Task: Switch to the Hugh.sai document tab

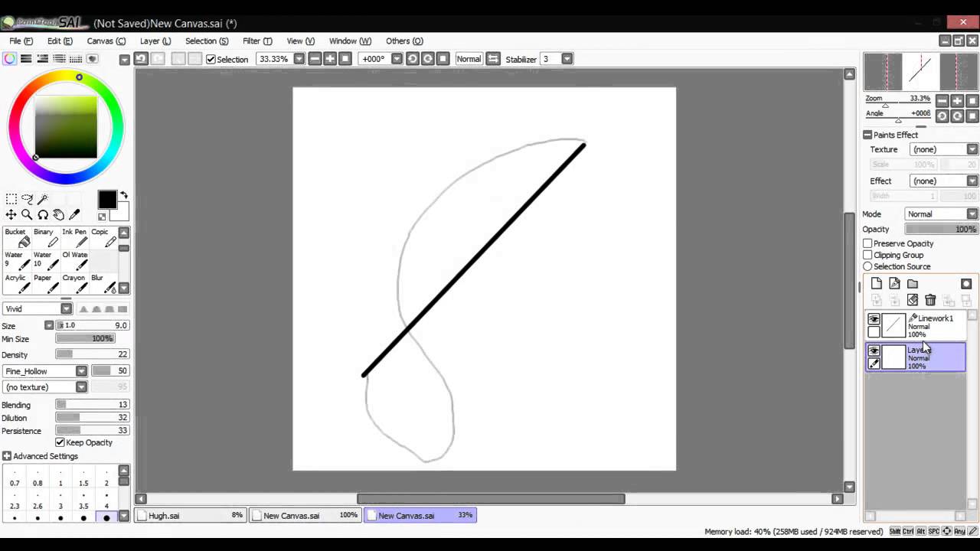Action: 191,516
